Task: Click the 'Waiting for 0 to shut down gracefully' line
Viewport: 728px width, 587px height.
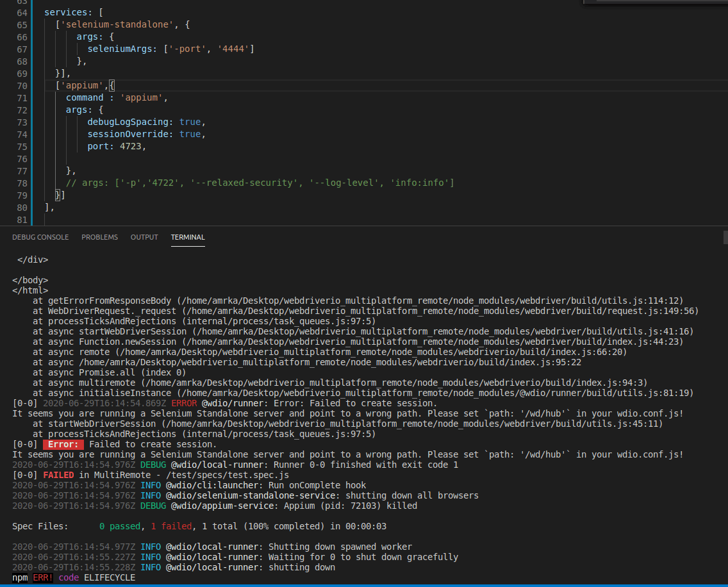Action: [235, 557]
